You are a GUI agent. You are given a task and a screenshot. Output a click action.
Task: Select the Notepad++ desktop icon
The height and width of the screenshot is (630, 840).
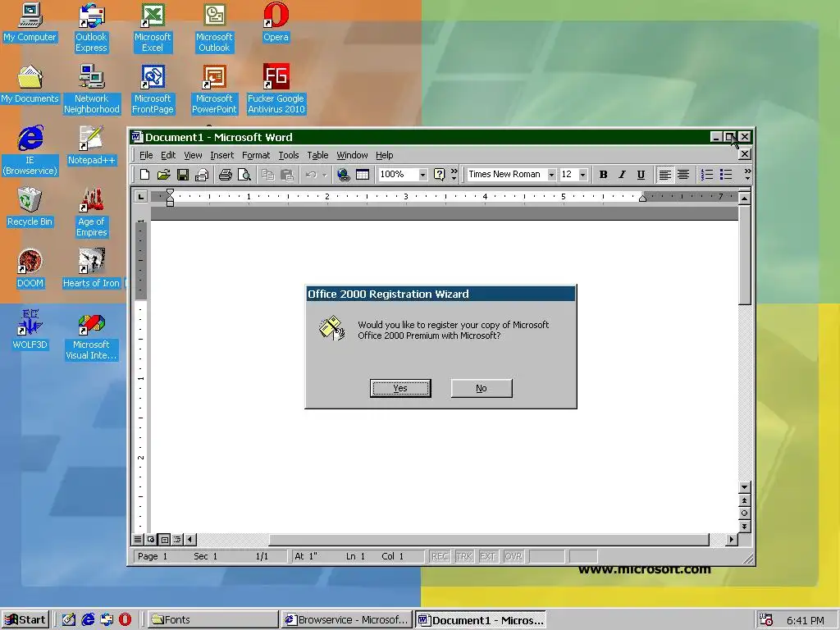click(91, 145)
